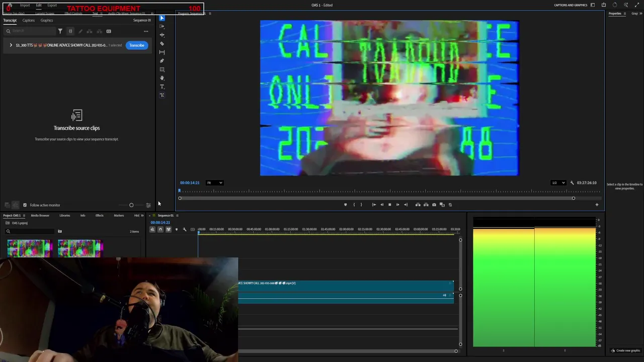Open Program monitor wrench settings

point(572,183)
